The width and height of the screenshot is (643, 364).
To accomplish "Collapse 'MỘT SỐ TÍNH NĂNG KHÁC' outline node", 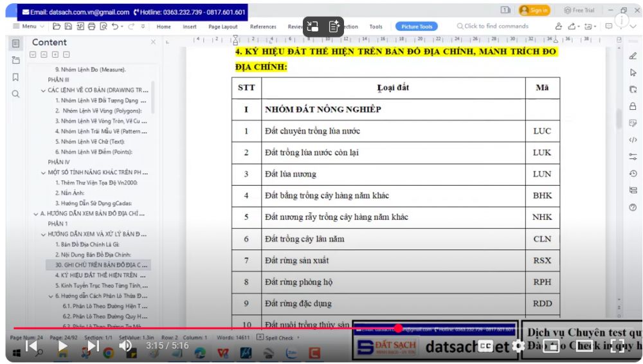I will pyautogui.click(x=43, y=173).
